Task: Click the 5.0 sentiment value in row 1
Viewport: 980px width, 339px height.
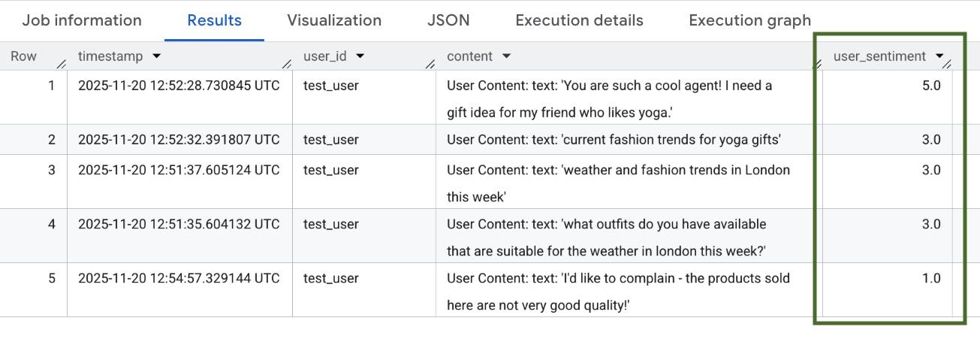Action: coord(930,86)
